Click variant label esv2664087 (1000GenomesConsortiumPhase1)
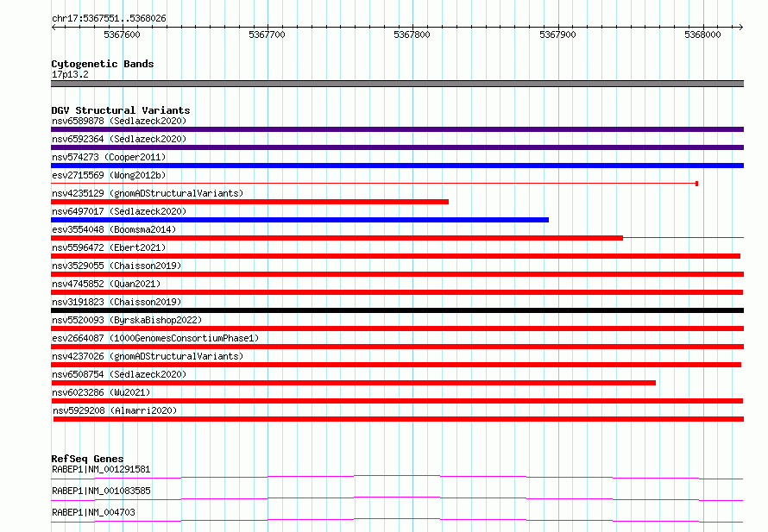Image resolution: width=768 pixels, height=532 pixels. pos(155,338)
